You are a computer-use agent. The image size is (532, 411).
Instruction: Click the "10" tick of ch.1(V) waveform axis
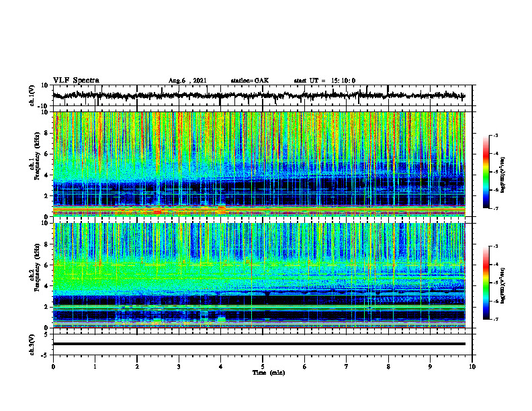click(45, 85)
